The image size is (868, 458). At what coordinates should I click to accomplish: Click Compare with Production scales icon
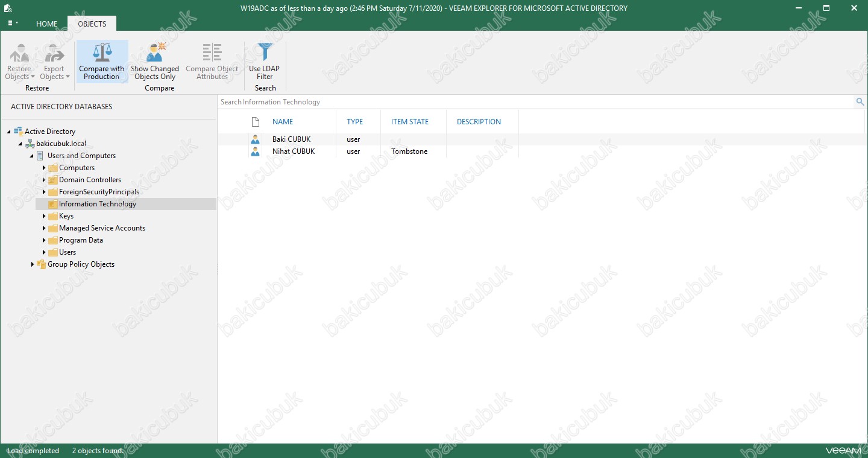pos(102,52)
